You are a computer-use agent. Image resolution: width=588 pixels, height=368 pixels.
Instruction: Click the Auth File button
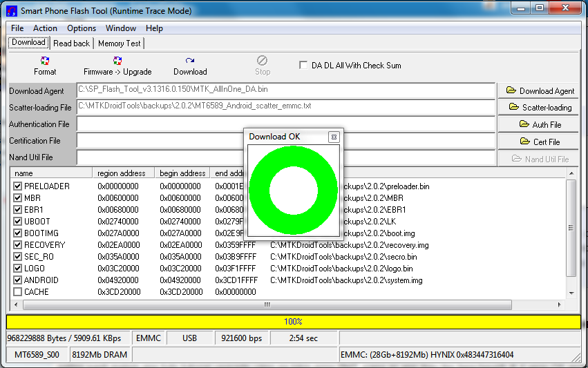click(x=538, y=124)
